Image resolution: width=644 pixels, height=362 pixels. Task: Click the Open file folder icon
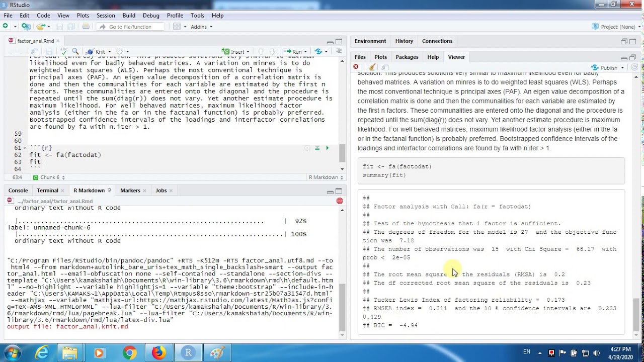click(41, 27)
